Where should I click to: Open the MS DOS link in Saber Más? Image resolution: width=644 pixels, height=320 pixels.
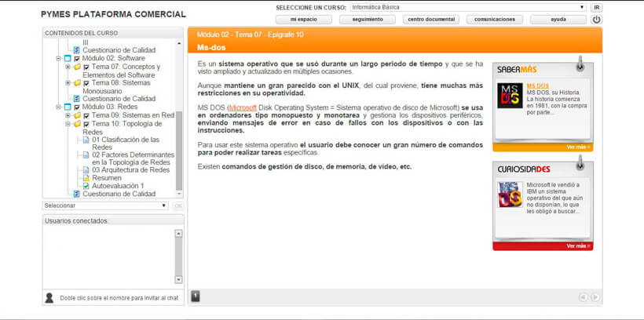[x=538, y=86]
